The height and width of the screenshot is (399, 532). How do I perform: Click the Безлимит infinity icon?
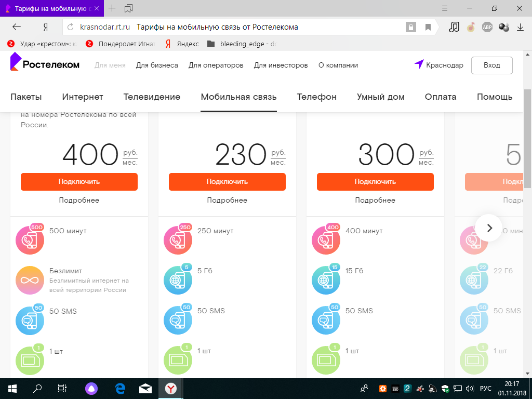pos(30,280)
